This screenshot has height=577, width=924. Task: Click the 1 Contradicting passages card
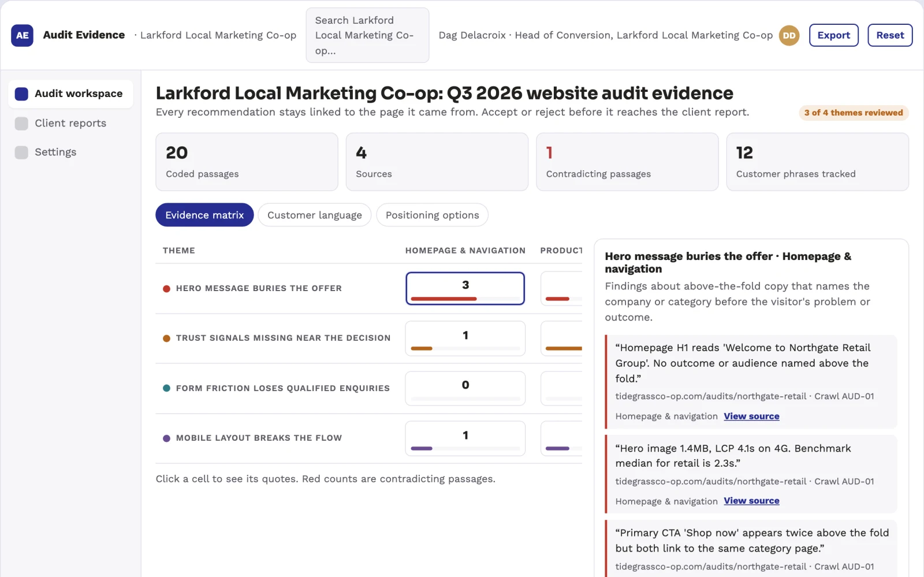pos(627,162)
